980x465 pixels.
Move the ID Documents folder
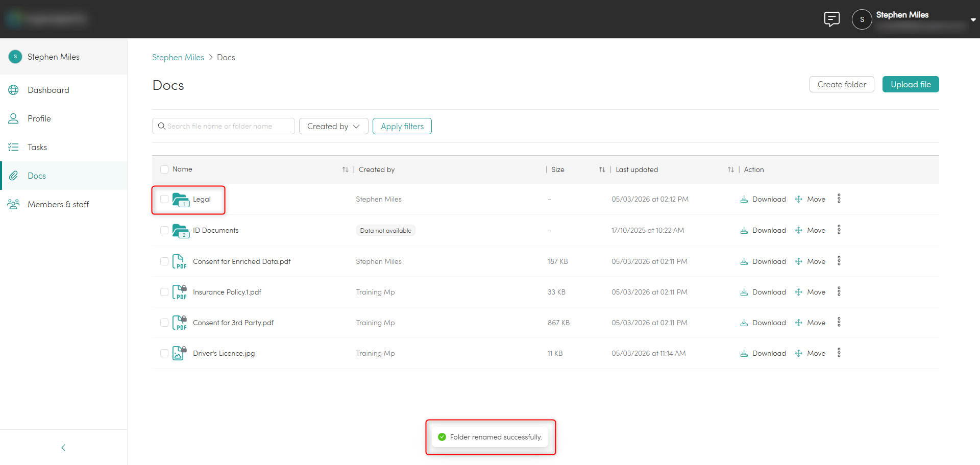[x=810, y=230]
